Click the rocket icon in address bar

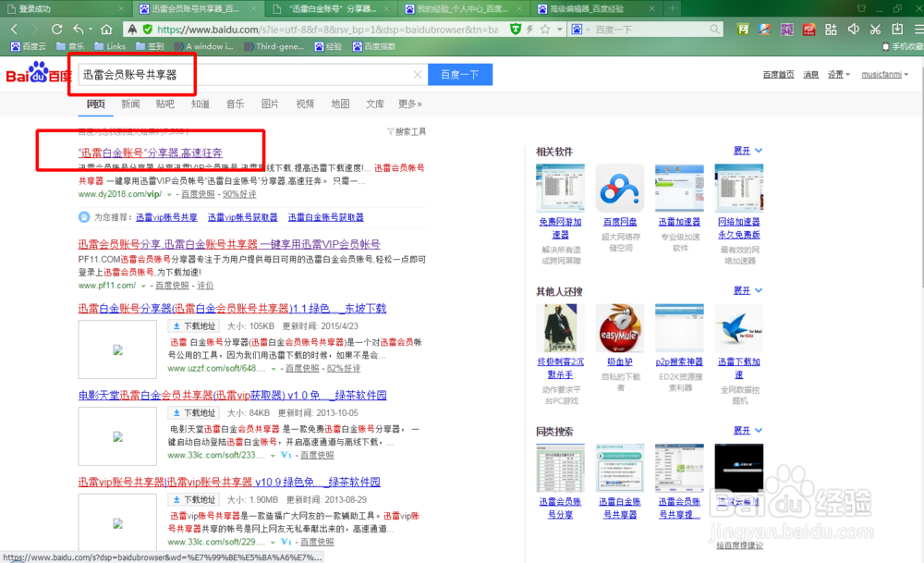[132, 29]
